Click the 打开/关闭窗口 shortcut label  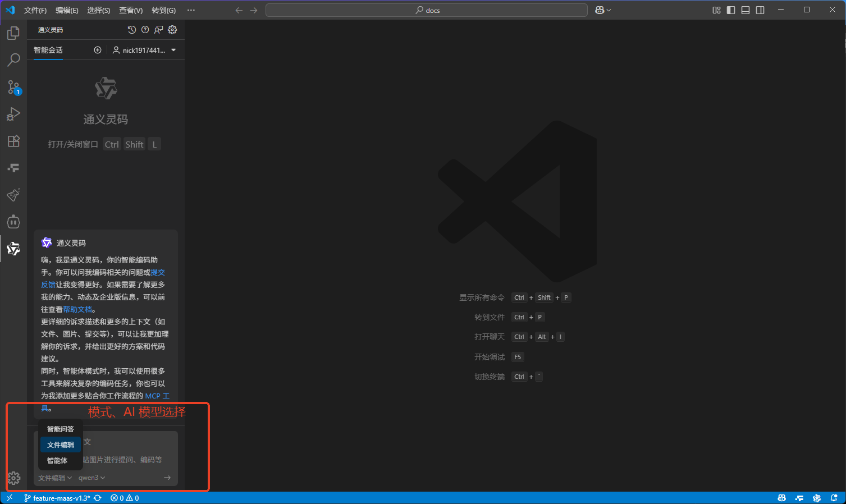click(73, 144)
